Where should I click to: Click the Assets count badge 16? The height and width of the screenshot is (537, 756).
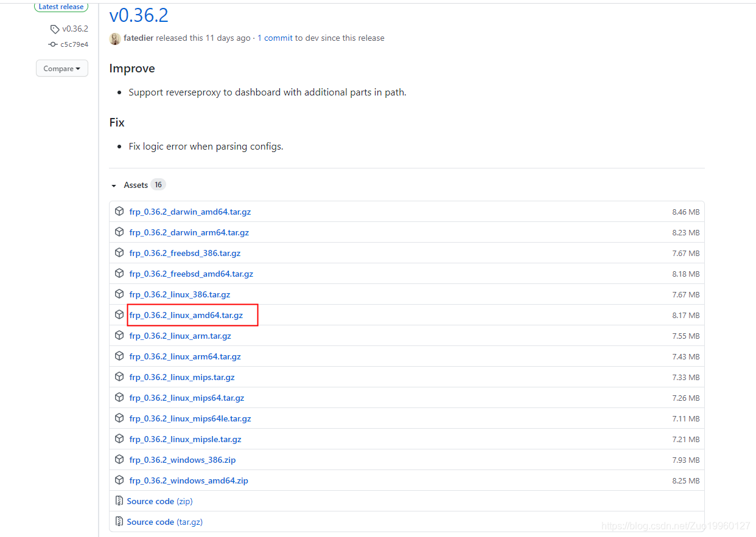pyautogui.click(x=158, y=185)
